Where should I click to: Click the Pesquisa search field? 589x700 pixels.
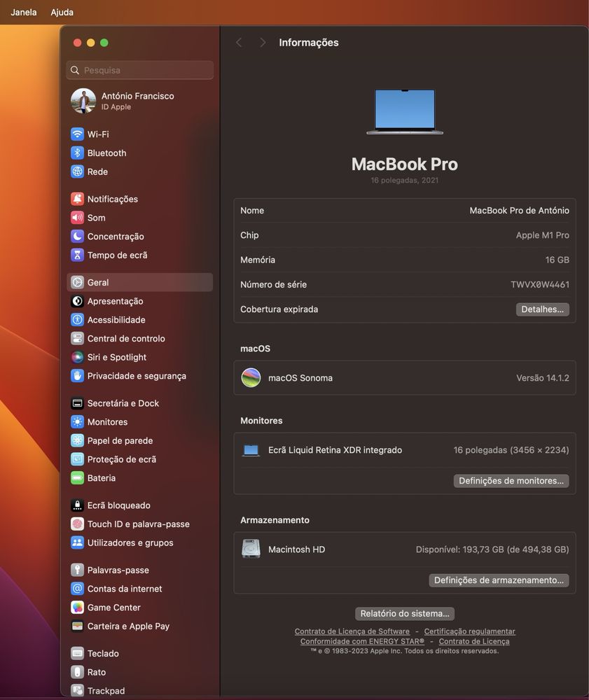pyautogui.click(x=140, y=70)
